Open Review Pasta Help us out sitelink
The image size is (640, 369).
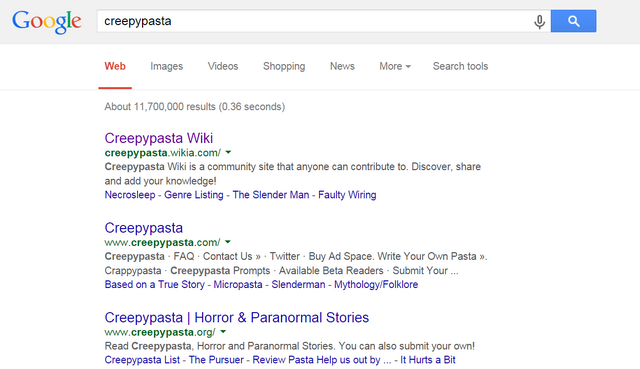click(322, 360)
